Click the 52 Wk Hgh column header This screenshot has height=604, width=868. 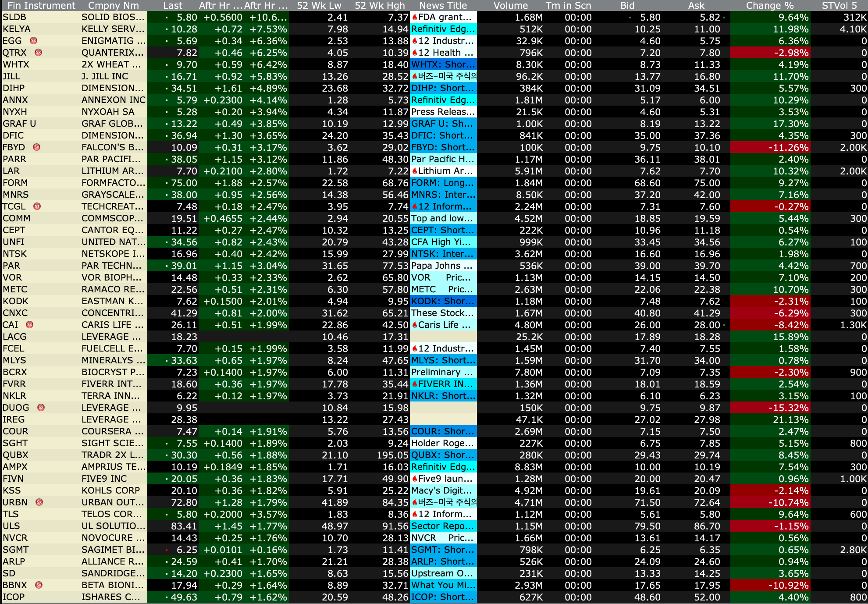380,5
